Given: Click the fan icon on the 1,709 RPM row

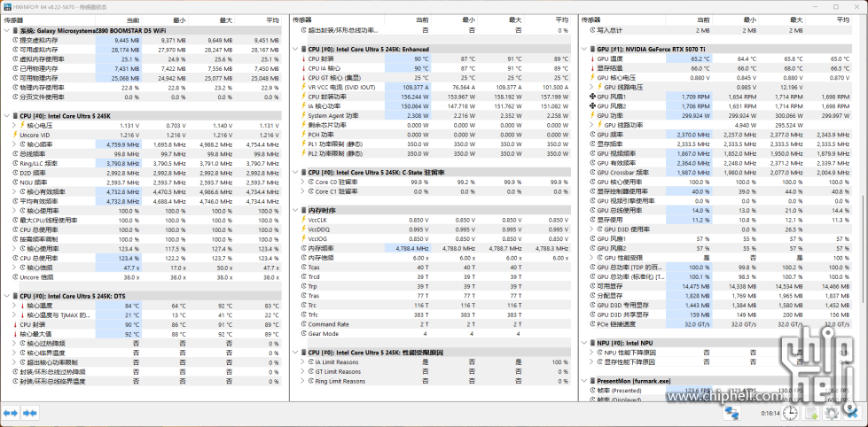Looking at the screenshot, I should 591,97.
